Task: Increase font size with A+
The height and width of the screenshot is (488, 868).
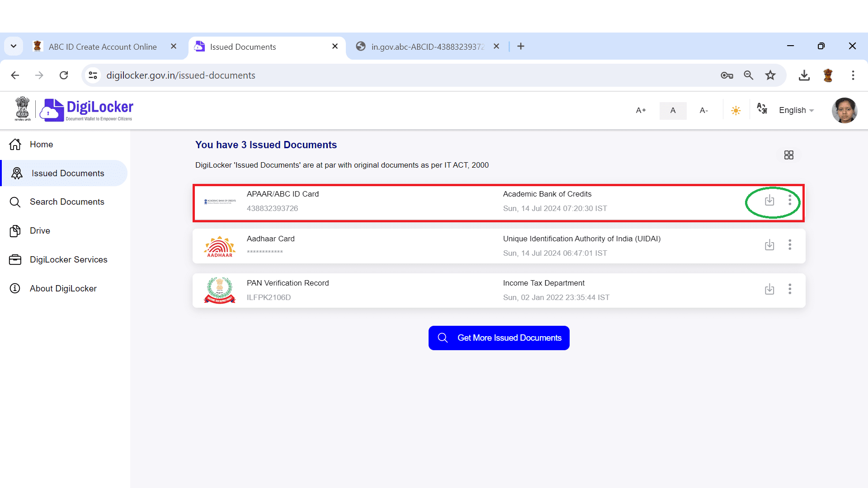Action: [x=641, y=110]
